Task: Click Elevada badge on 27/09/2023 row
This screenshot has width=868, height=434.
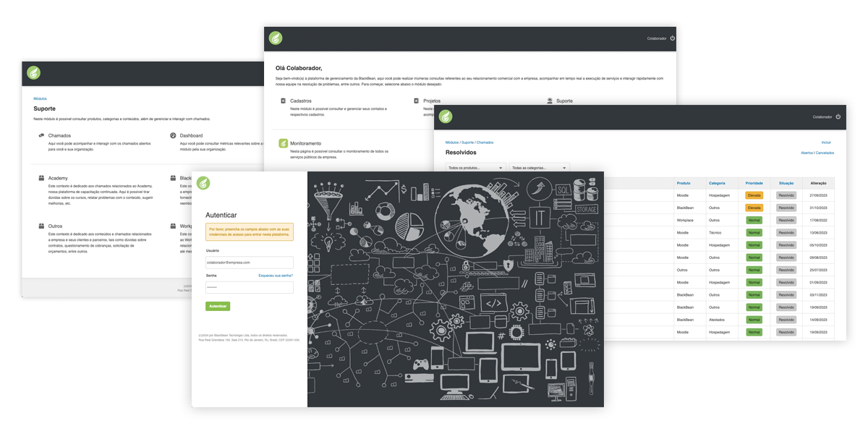Action: pyautogui.click(x=754, y=195)
